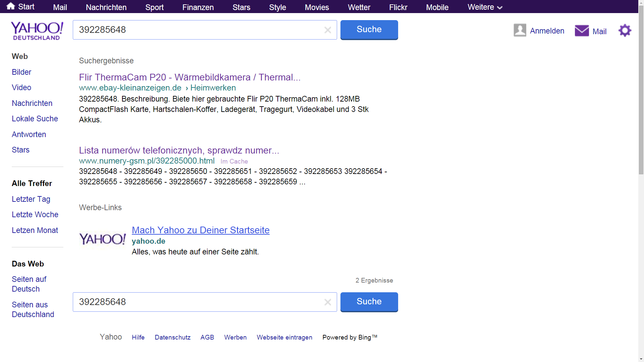Click the Start text link
This screenshot has width=644, height=362.
26,7
